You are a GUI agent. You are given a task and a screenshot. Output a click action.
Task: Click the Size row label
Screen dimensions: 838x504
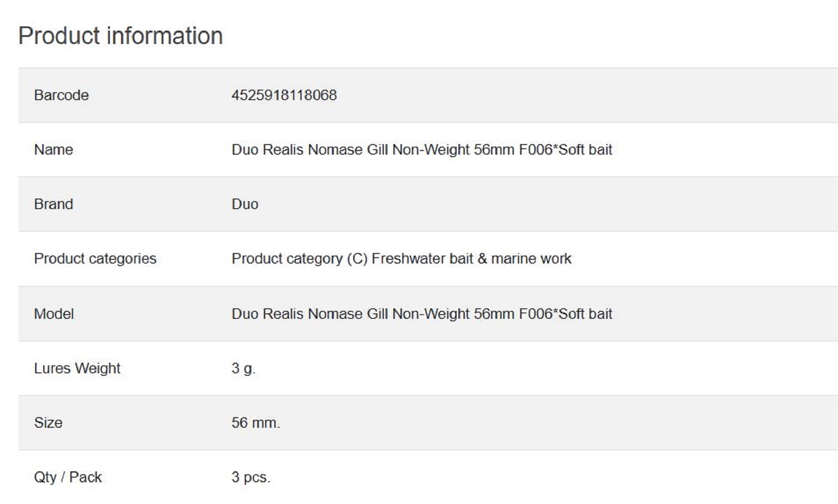[x=48, y=423]
